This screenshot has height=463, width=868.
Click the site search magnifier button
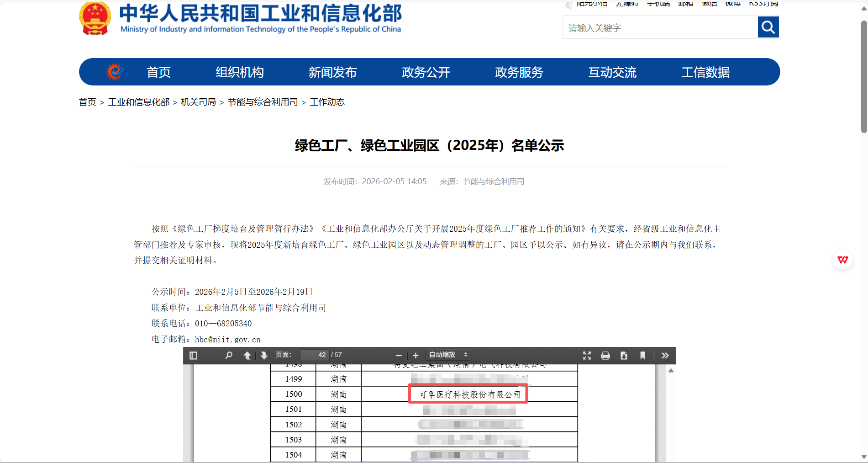[x=768, y=27]
